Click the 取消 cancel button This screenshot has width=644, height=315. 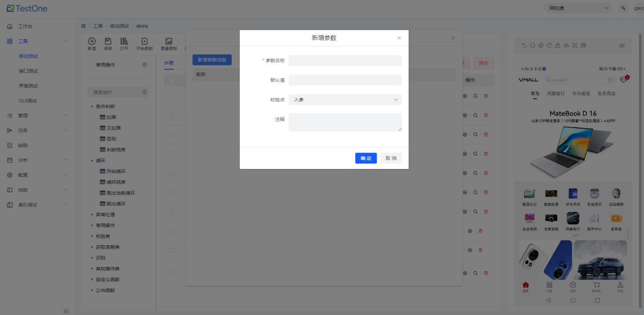point(391,158)
